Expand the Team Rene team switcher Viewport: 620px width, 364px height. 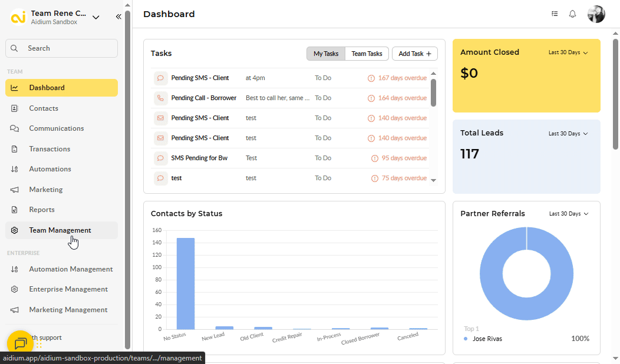(x=96, y=17)
